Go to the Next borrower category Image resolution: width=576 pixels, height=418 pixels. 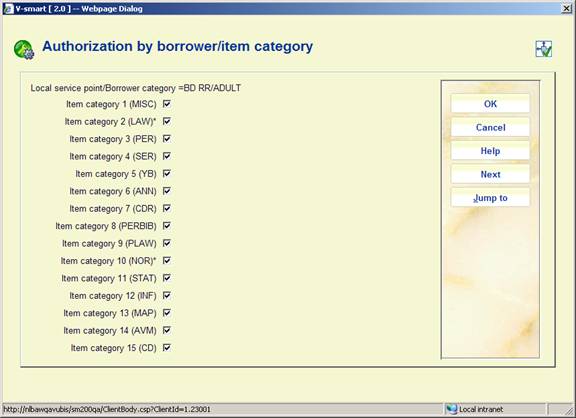point(490,174)
